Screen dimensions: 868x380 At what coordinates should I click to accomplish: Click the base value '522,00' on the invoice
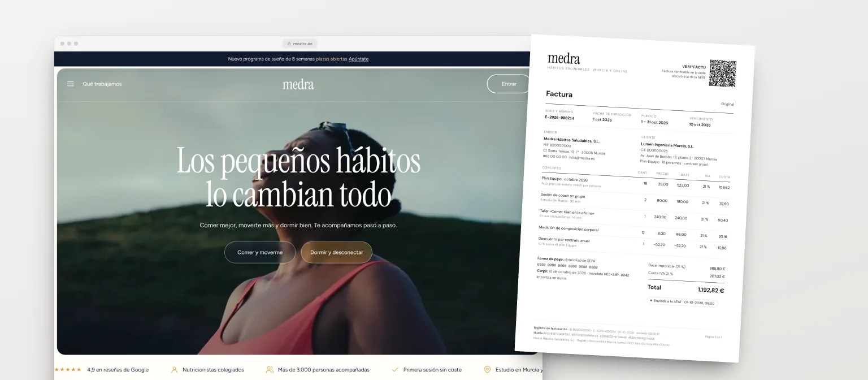point(683,185)
